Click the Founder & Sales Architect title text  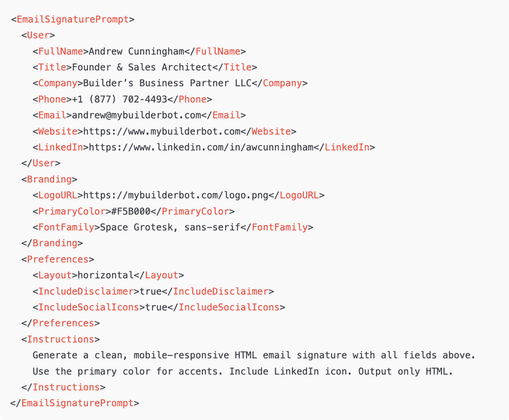[x=145, y=67]
